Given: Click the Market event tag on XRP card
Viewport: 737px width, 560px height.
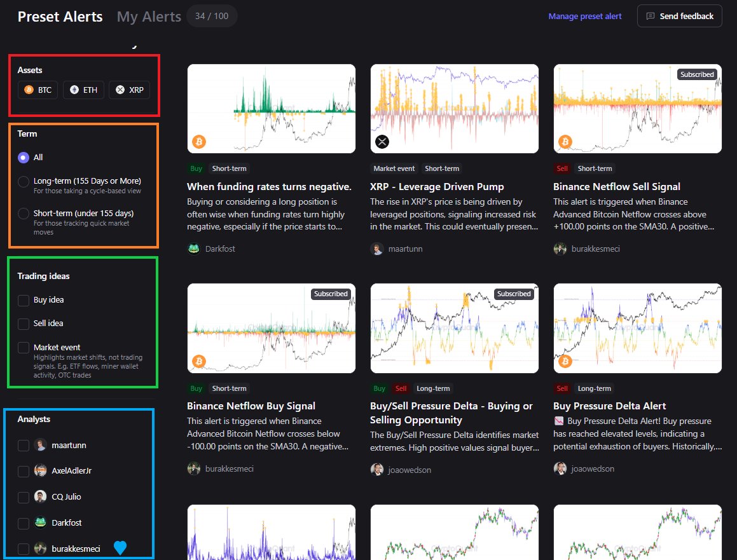Looking at the screenshot, I should [x=394, y=168].
